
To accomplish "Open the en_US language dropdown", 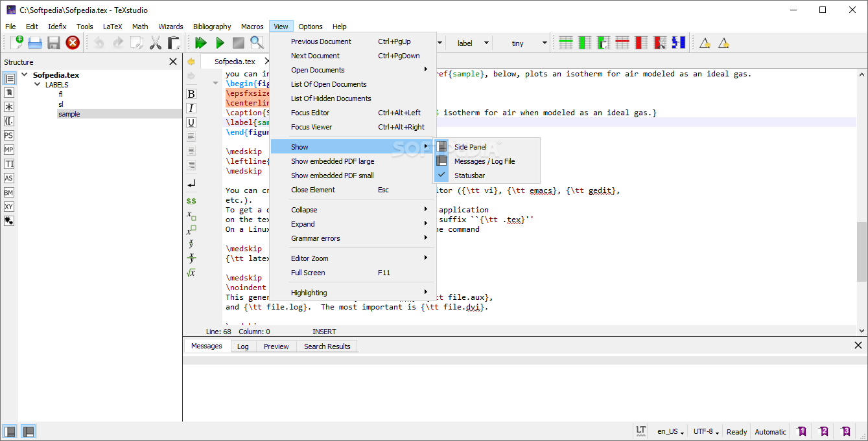I will [670, 432].
